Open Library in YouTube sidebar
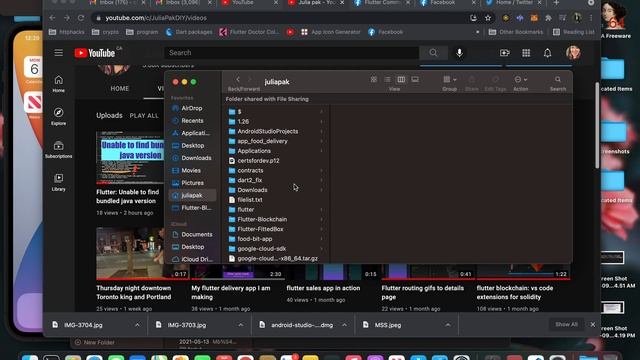 [58, 182]
